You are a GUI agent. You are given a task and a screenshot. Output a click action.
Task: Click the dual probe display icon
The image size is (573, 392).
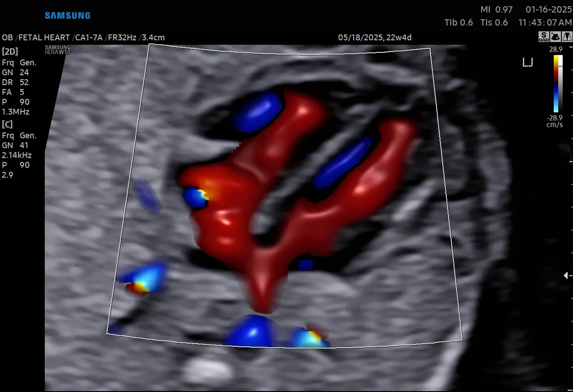pyautogui.click(x=567, y=37)
